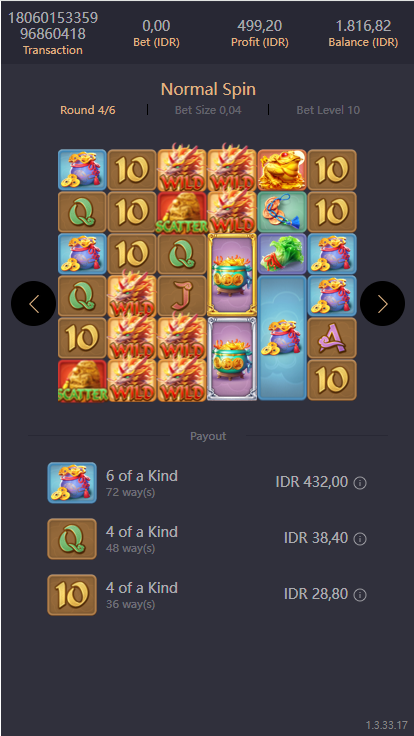Select the money bag payout icon
The height and width of the screenshot is (736, 414).
72,483
